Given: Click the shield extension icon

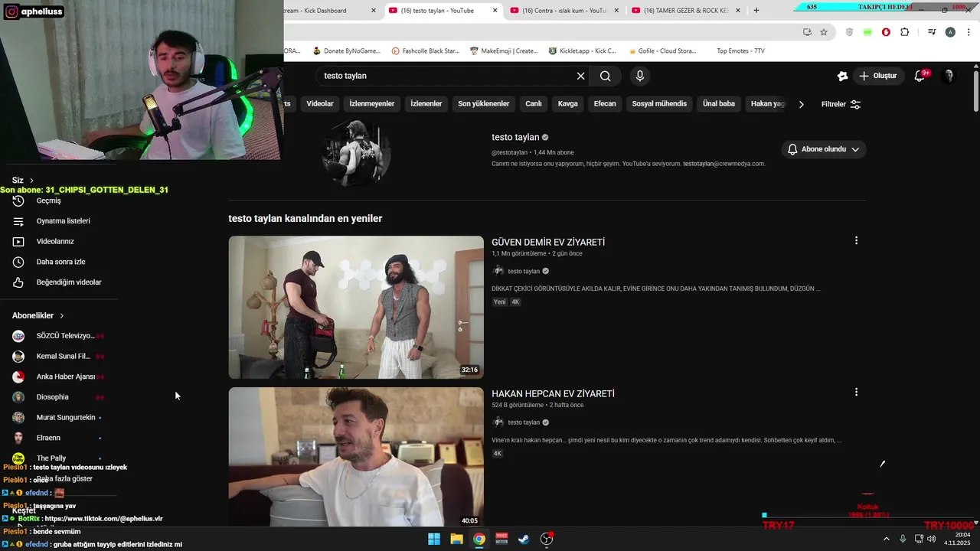Looking at the screenshot, I should pyautogui.click(x=849, y=32).
